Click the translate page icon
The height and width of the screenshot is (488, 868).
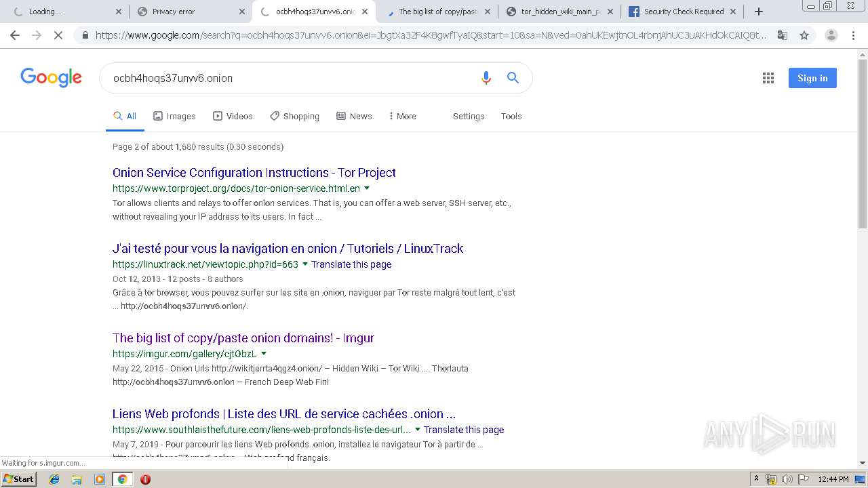783,35
